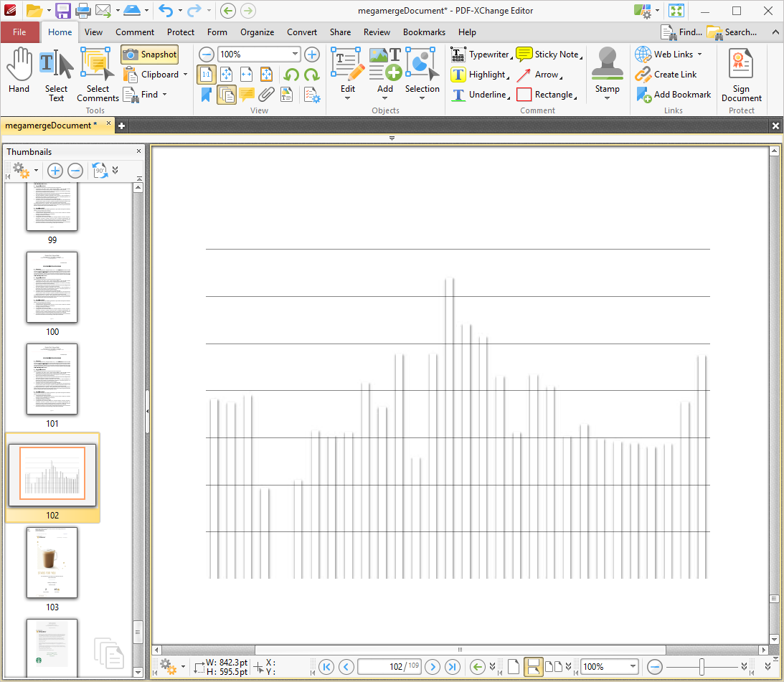The image size is (784, 682).
Task: Toggle the attachments pane paperclip icon
Action: point(267,95)
